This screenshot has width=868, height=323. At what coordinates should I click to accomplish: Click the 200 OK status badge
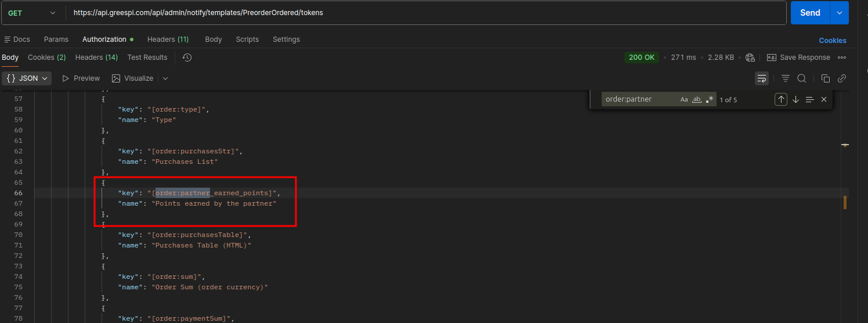642,58
